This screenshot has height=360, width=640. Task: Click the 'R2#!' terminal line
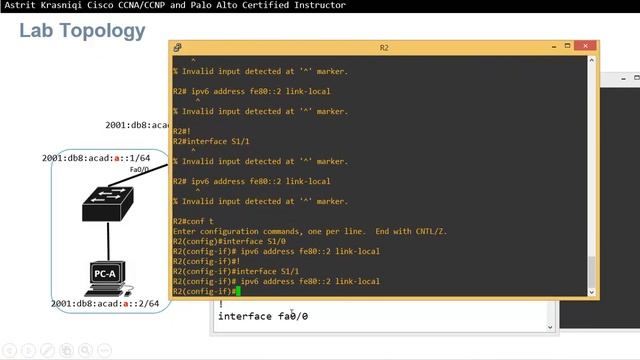tap(182, 131)
